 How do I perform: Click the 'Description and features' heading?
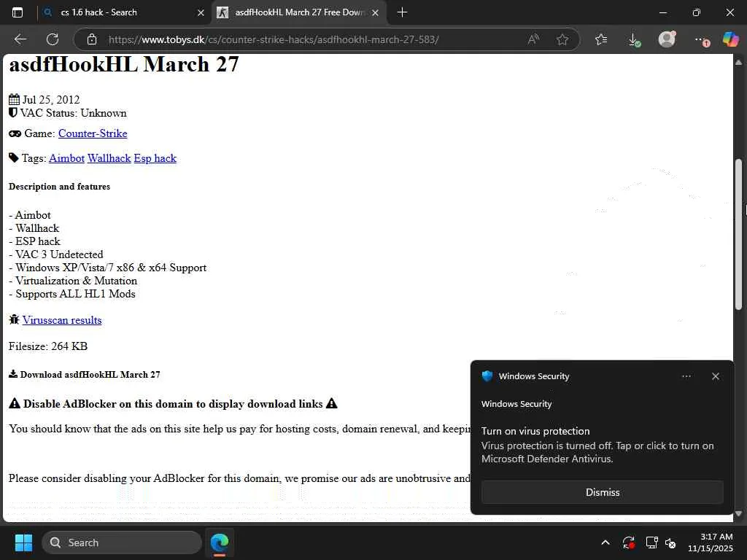(x=60, y=186)
